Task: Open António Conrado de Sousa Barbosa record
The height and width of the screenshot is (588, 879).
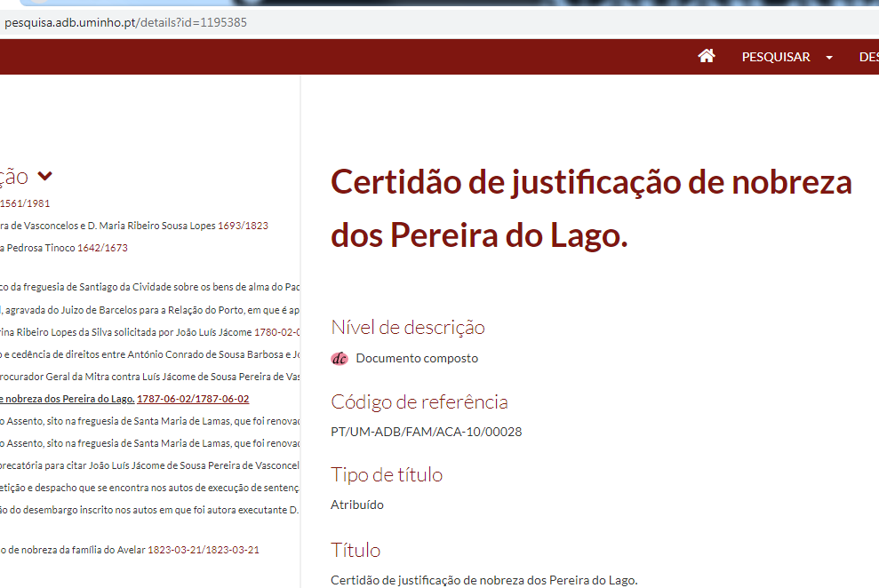Action: click(x=149, y=354)
